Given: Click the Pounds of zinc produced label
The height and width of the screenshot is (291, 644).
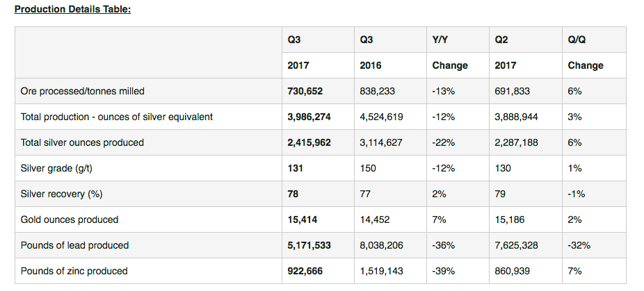Looking at the screenshot, I should (74, 271).
